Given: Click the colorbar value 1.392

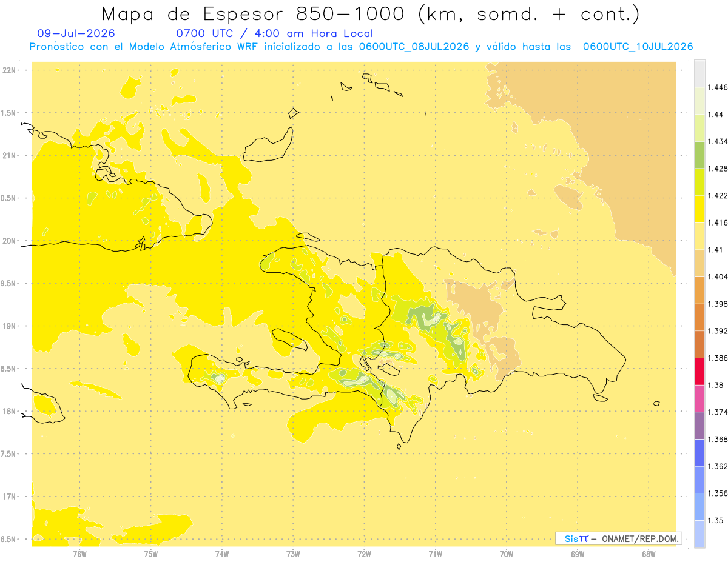Looking at the screenshot, I should (x=718, y=331).
